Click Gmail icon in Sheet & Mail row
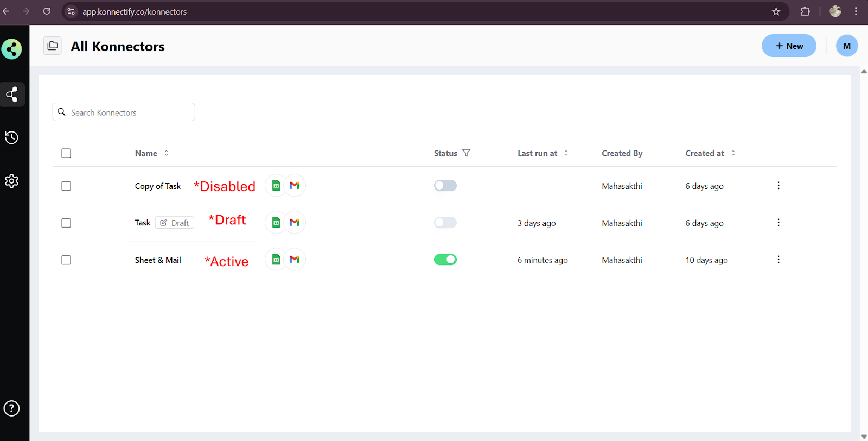The height and width of the screenshot is (441, 868). tap(295, 260)
